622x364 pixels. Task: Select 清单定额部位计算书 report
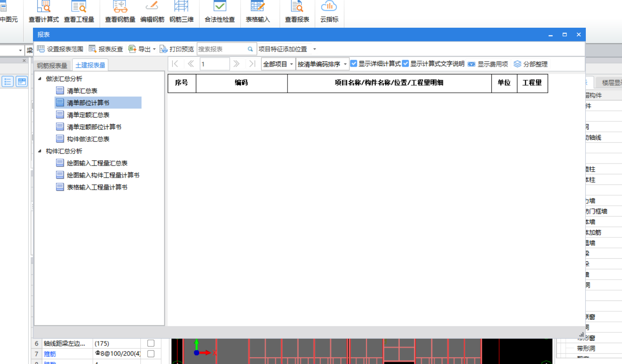[x=94, y=127]
